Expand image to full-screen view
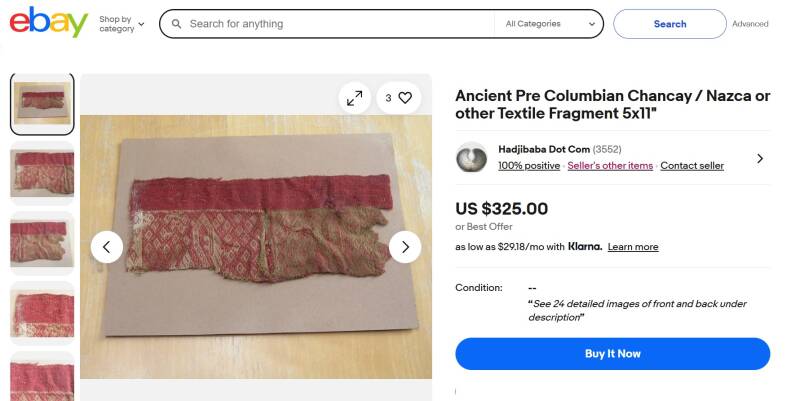 [x=354, y=98]
